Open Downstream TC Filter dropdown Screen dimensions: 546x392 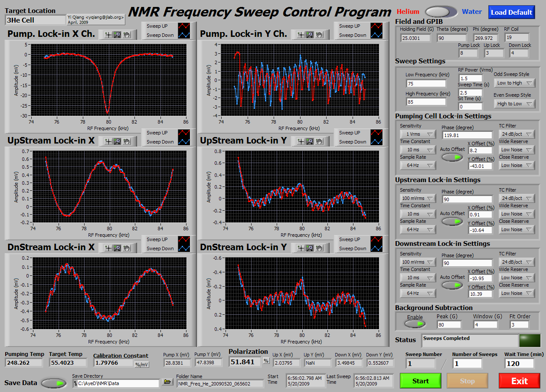click(517, 262)
